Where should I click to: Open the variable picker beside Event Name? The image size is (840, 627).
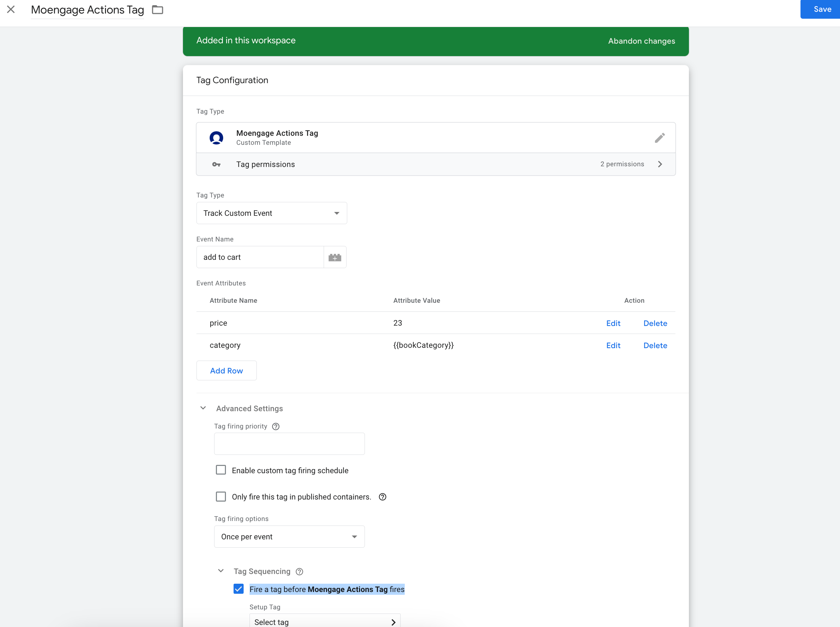tap(335, 257)
